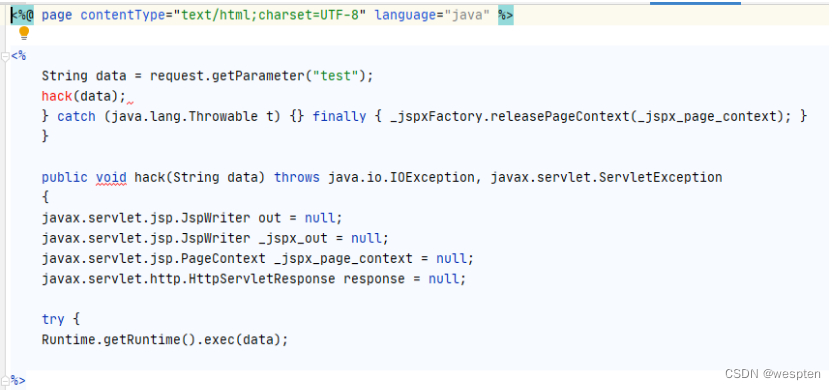Click the red 'hack' call in hack(data);

click(57, 96)
